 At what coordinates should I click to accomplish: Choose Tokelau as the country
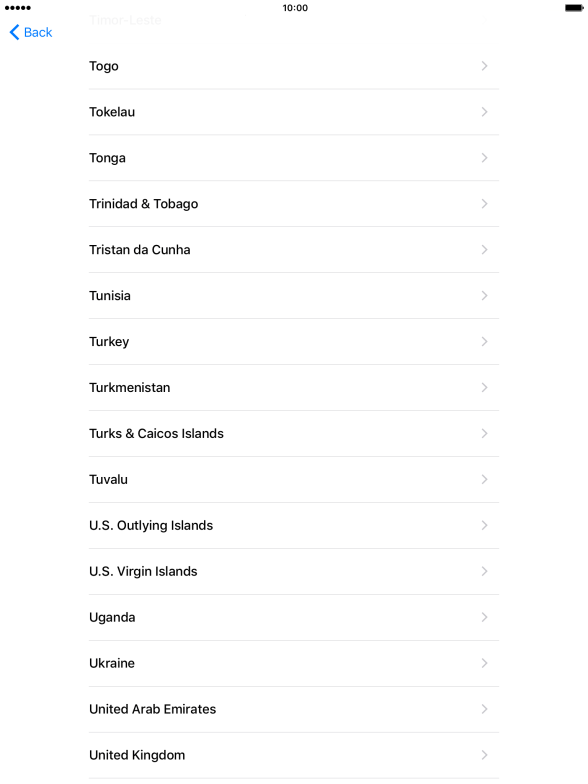[294, 112]
